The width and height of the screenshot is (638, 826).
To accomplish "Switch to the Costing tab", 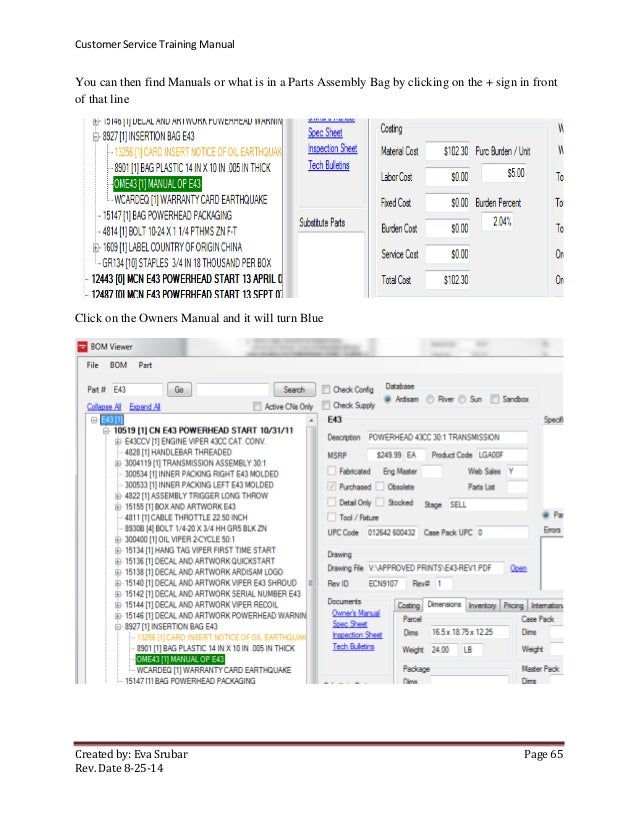I will [408, 606].
